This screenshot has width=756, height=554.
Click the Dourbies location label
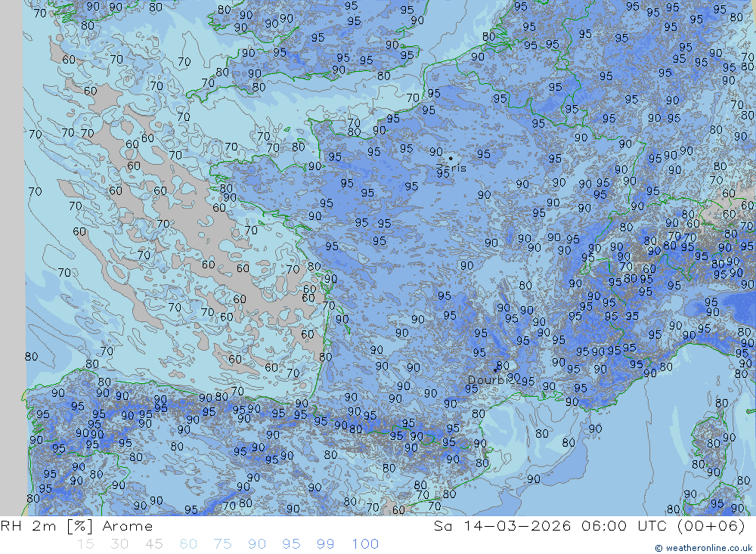point(493,380)
